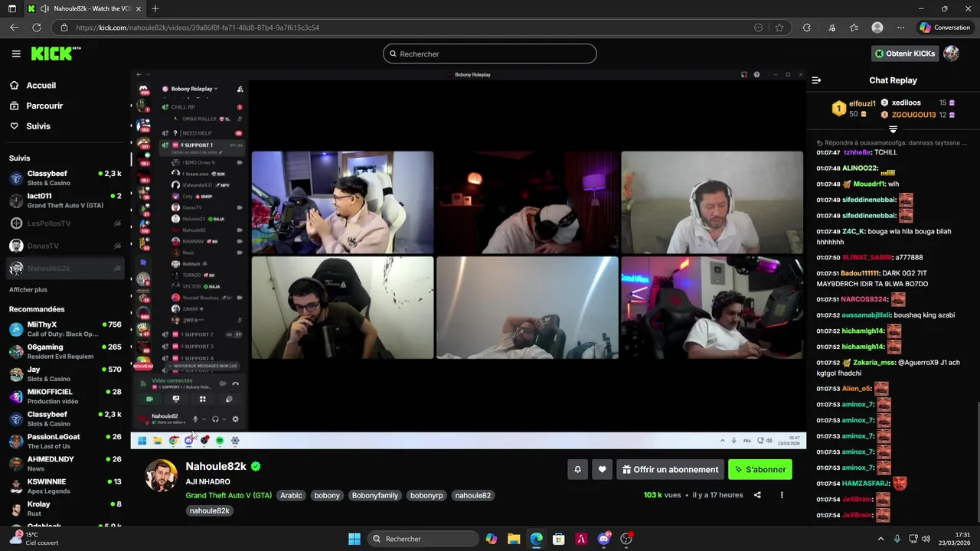Reply to oussamatoufga quoted message
The width and height of the screenshot is (980, 551).
(x=891, y=142)
